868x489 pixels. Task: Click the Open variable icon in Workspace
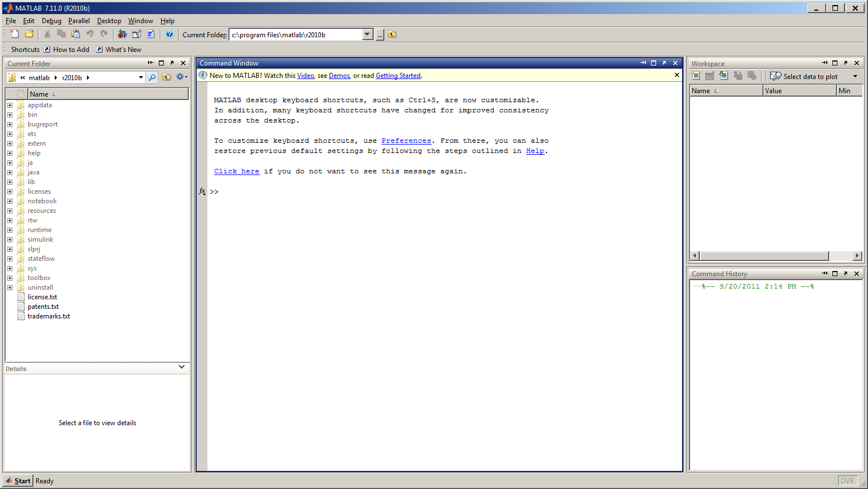[710, 76]
